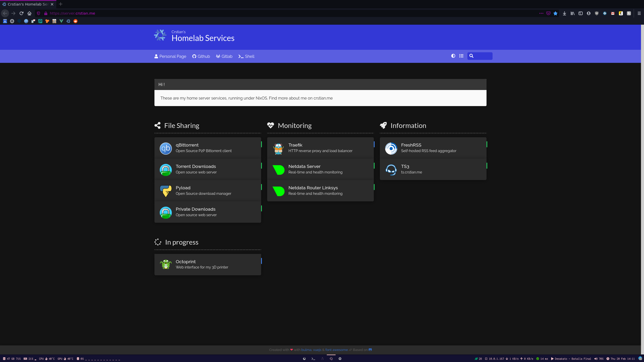Click the qBittorrent service icon
Screen dimensions: 644x362
166,148
